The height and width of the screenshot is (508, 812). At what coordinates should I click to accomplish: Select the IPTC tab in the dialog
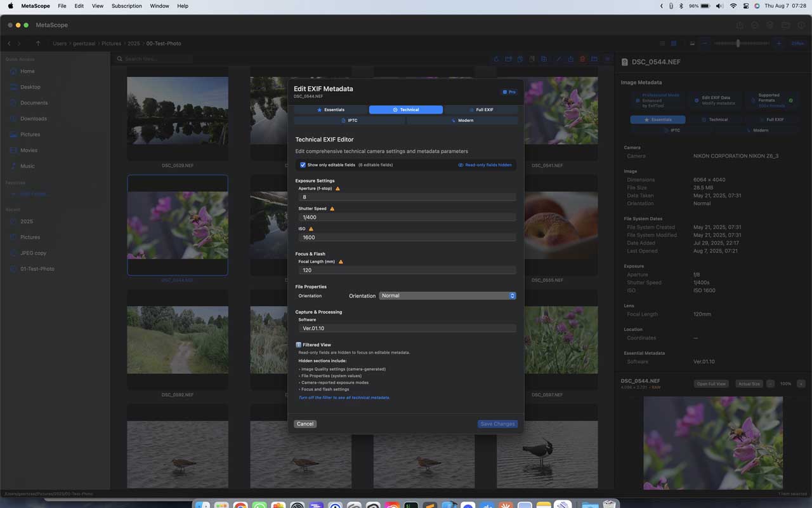point(350,120)
